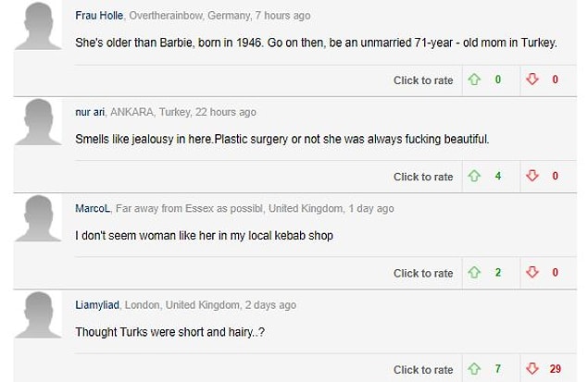Image resolution: width=588 pixels, height=382 pixels.
Task: Open Liamyliad's user profile link
Action: click(x=97, y=305)
